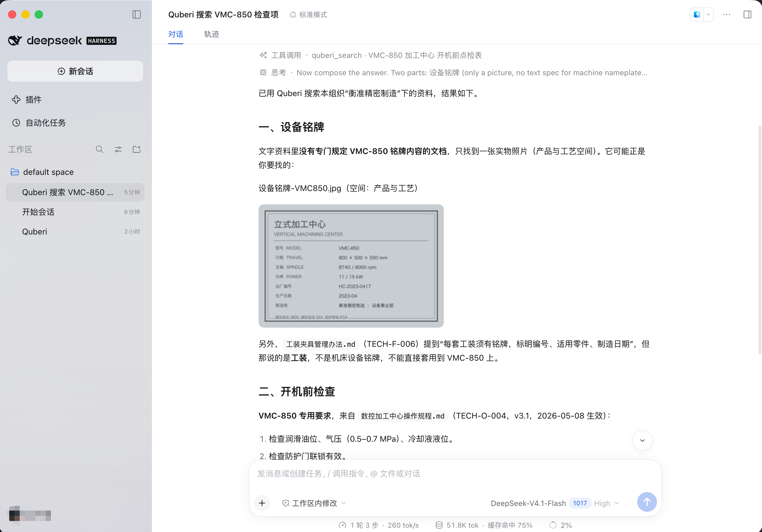
Task: Open the Quberi conversation from 2小时
Action: [x=75, y=231]
